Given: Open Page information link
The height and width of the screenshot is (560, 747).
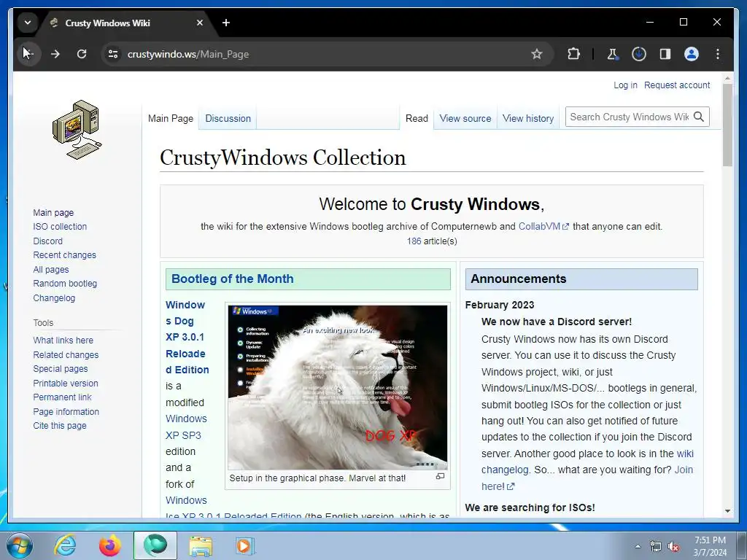Looking at the screenshot, I should (x=66, y=411).
